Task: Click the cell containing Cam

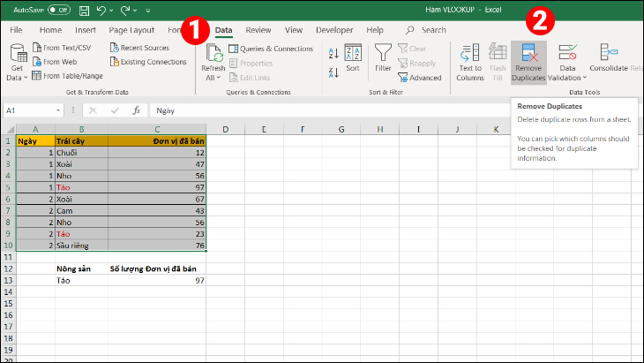Action: [x=81, y=211]
